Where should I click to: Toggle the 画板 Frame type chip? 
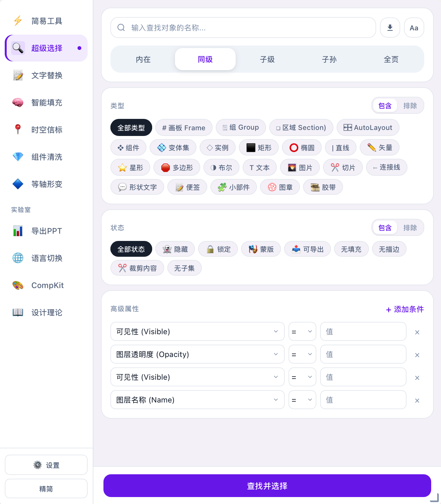point(184,127)
